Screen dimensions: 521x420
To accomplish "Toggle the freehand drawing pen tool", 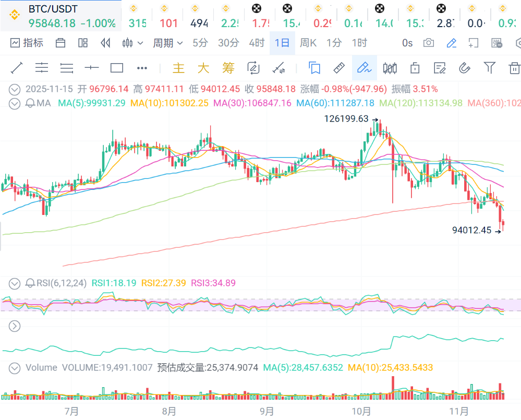I will pos(364,68).
